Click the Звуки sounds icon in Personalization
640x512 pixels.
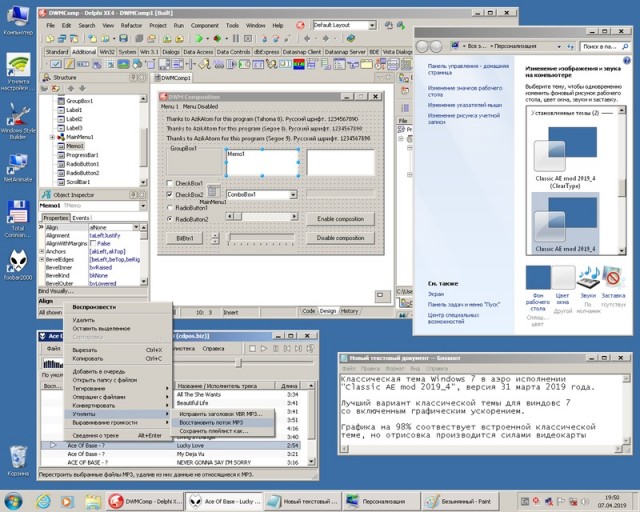[x=588, y=278]
